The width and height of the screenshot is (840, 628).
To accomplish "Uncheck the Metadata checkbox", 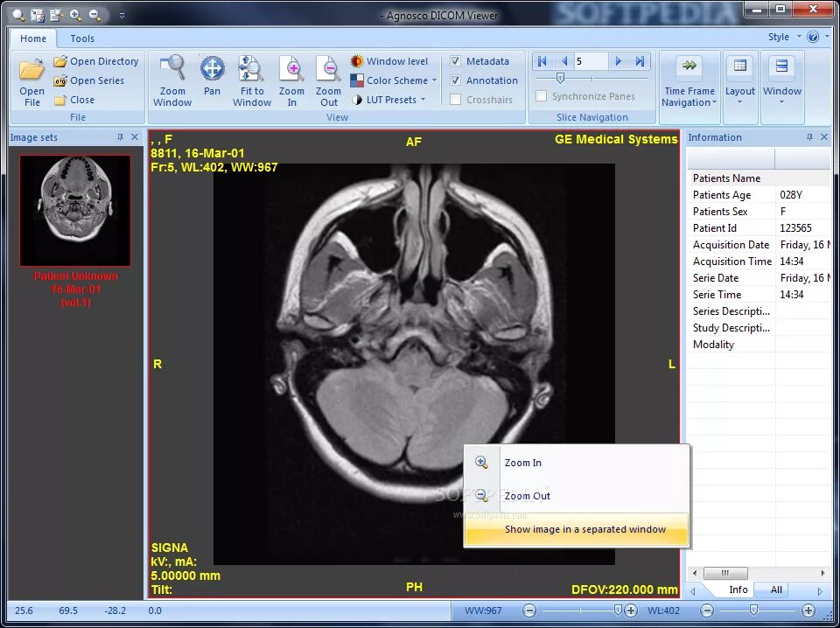I will point(455,61).
